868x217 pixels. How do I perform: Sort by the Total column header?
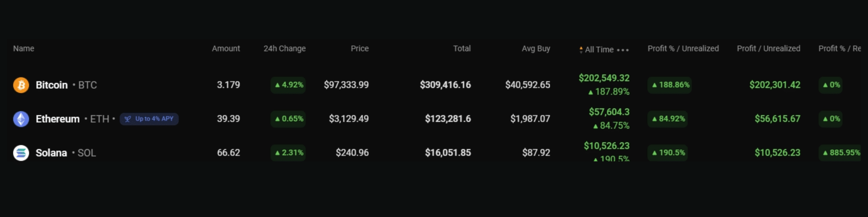coord(462,48)
